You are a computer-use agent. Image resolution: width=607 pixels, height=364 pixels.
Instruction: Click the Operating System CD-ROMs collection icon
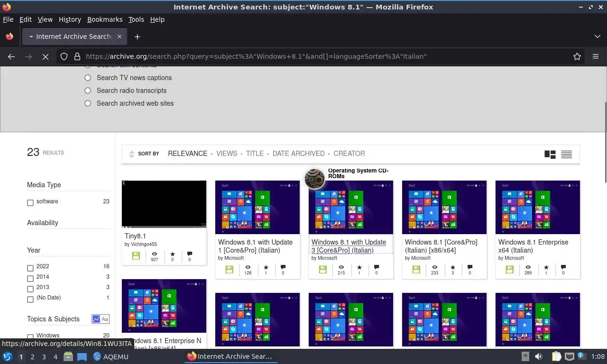[314, 179]
